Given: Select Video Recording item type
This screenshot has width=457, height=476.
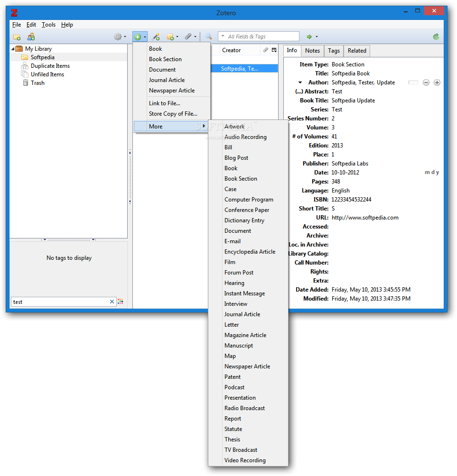Looking at the screenshot, I should pyautogui.click(x=248, y=460).
